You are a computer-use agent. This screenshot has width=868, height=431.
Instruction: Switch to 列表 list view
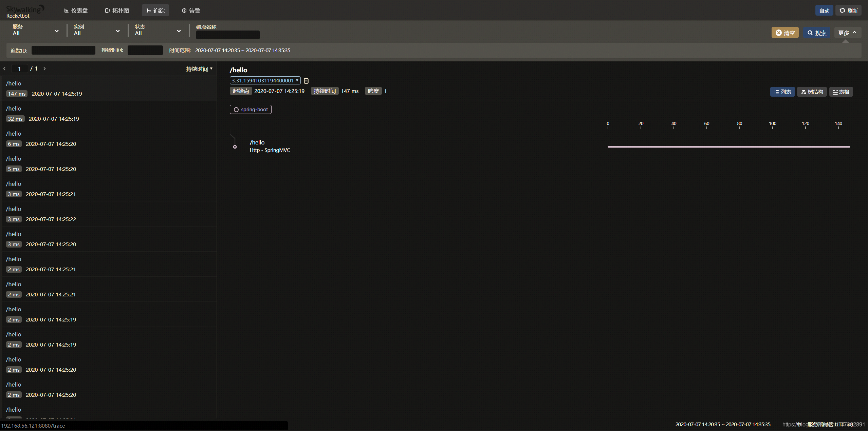[782, 92]
